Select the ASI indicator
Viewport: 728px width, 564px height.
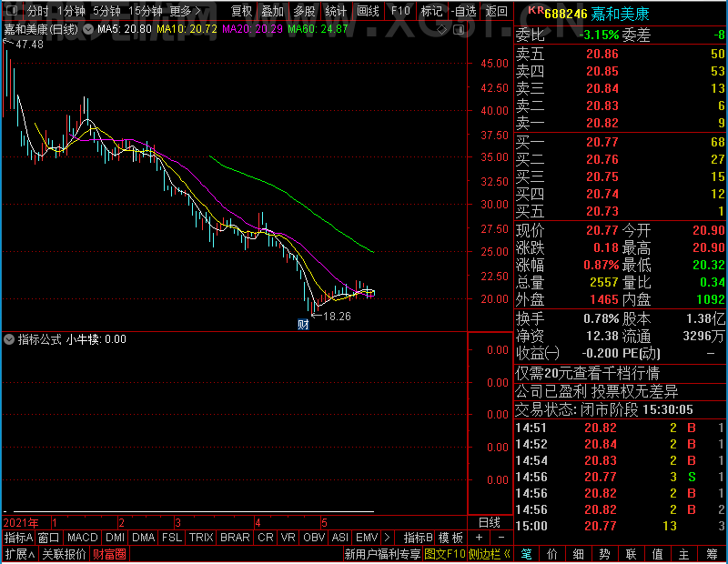(339, 538)
